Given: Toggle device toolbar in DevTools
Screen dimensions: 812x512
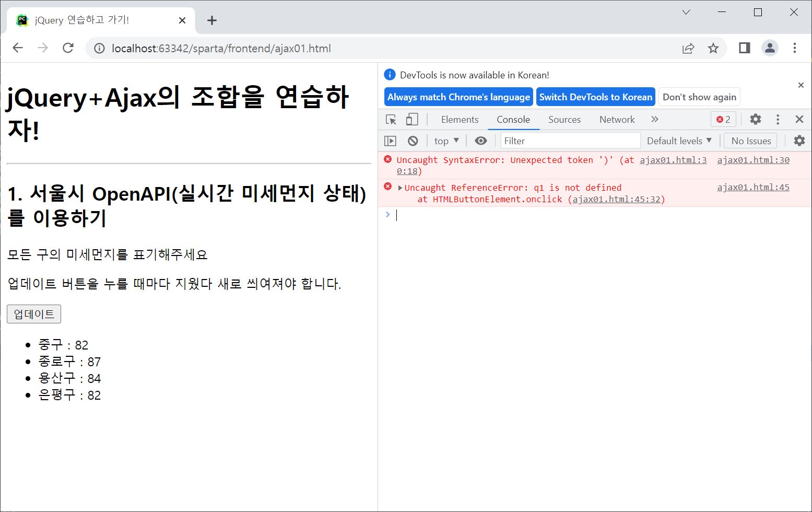Looking at the screenshot, I should point(412,120).
